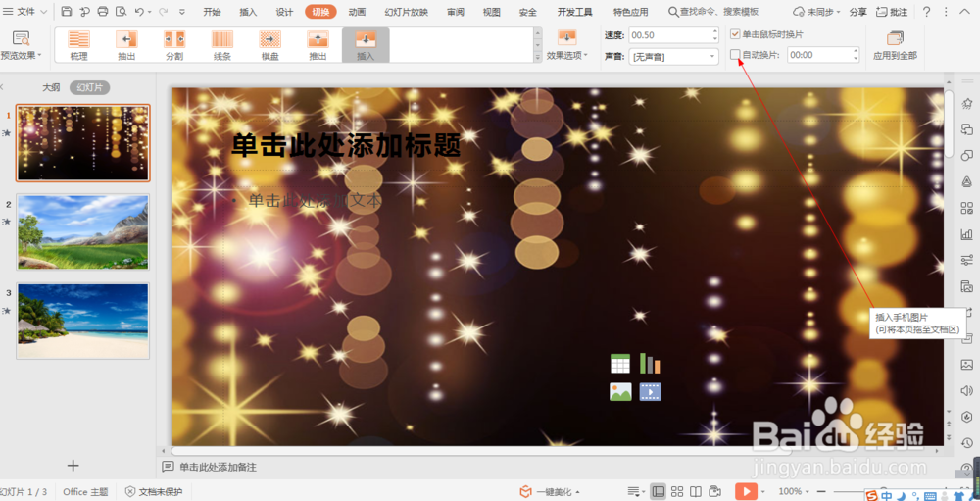Click the insert picture icon in placeholder

pyautogui.click(x=620, y=392)
